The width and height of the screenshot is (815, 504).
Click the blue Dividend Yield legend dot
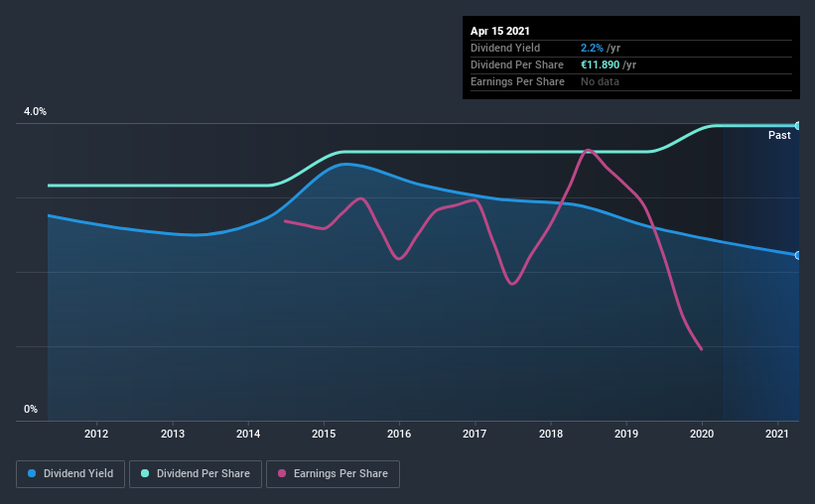pos(32,473)
